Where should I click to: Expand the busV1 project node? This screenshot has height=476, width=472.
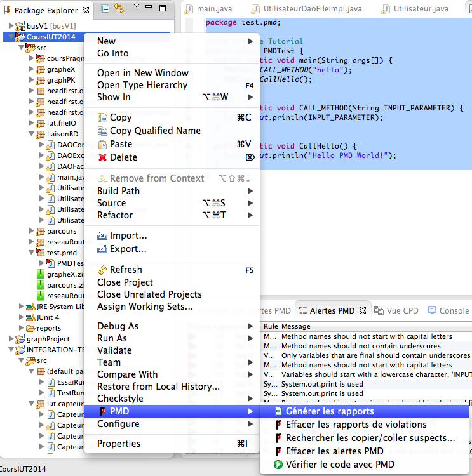coord(12,26)
